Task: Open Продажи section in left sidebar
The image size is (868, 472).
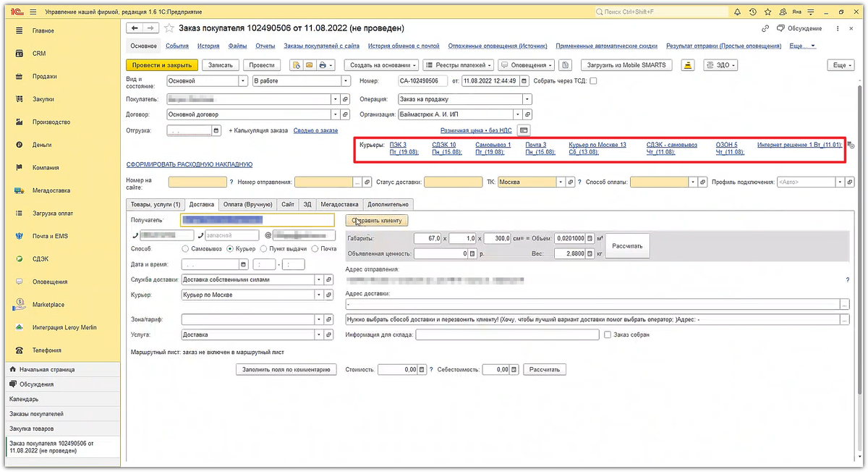Action: coord(44,77)
